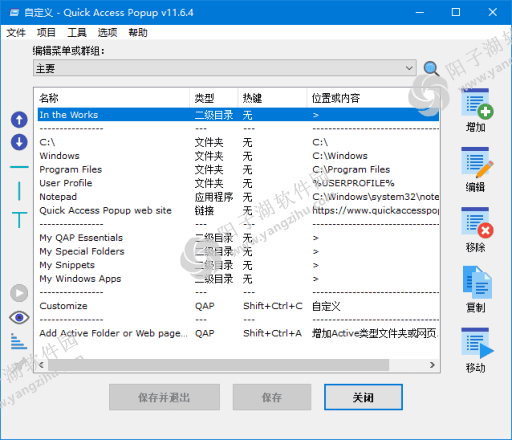Sort by the 热键 column header
The width and height of the screenshot is (512, 440).
pos(272,98)
